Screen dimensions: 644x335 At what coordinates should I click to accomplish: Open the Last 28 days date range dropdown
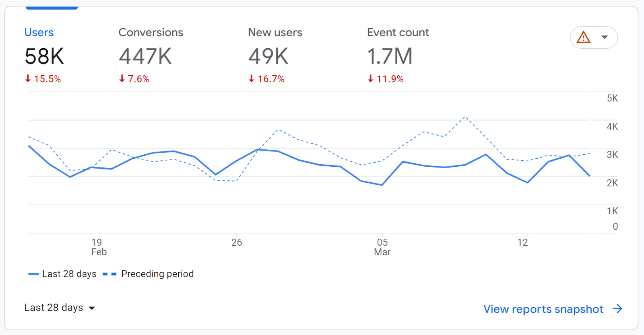[x=60, y=308]
